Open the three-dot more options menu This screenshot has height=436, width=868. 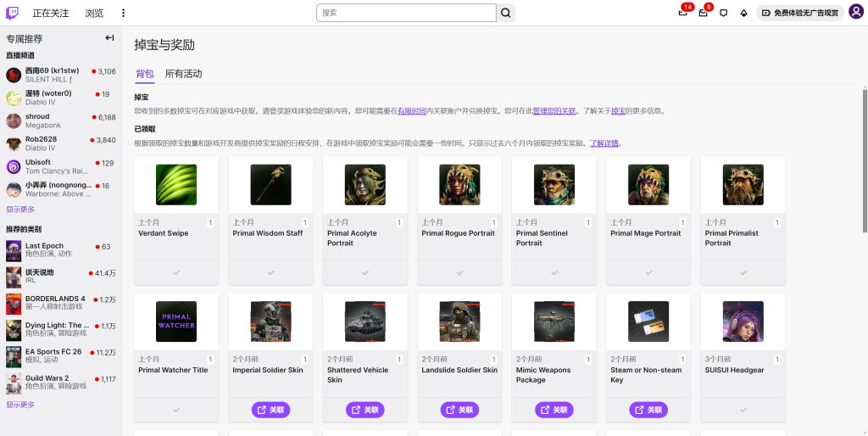click(123, 13)
